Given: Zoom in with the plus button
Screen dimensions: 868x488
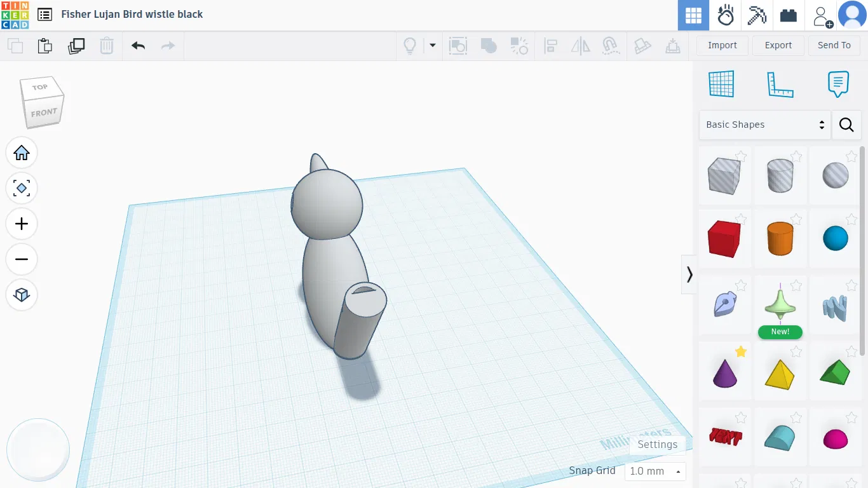Looking at the screenshot, I should [22, 224].
